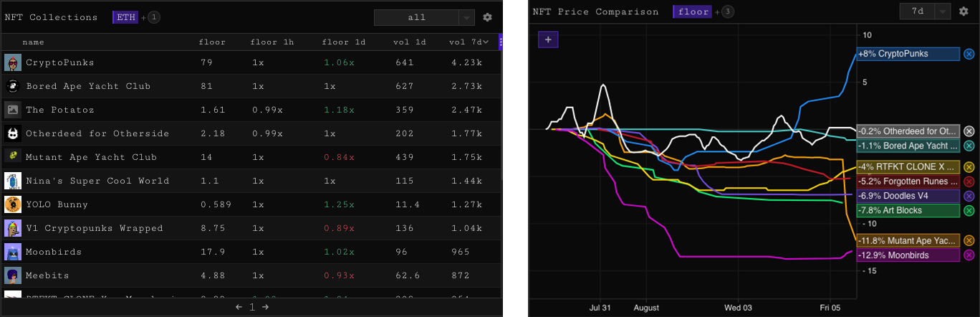Click Nina's Super Cool World avatar

pyautogui.click(x=12, y=181)
